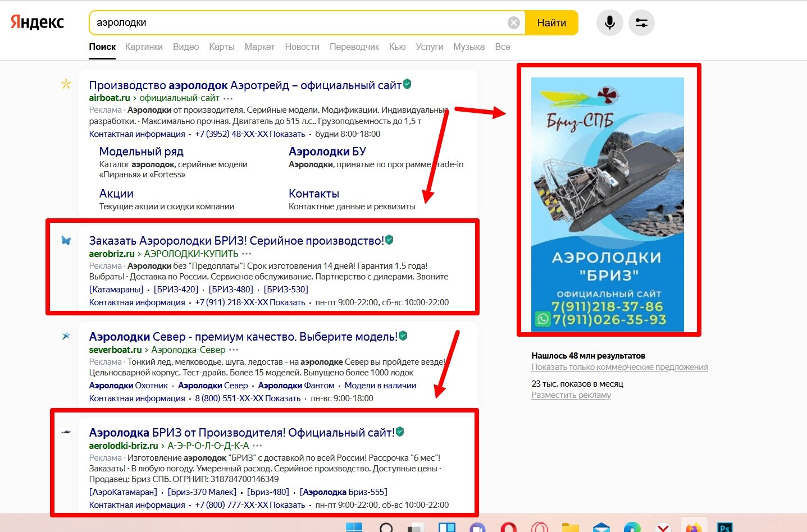The width and height of the screenshot is (807, 532).
Task: Click verified badge after 'Серийное производство!'
Action: click(x=389, y=240)
